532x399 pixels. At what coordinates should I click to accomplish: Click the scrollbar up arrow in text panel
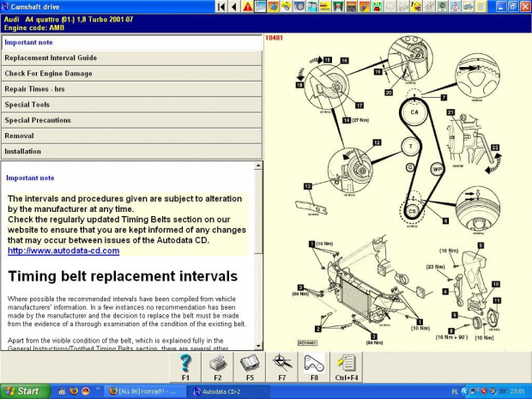pyautogui.click(x=258, y=166)
